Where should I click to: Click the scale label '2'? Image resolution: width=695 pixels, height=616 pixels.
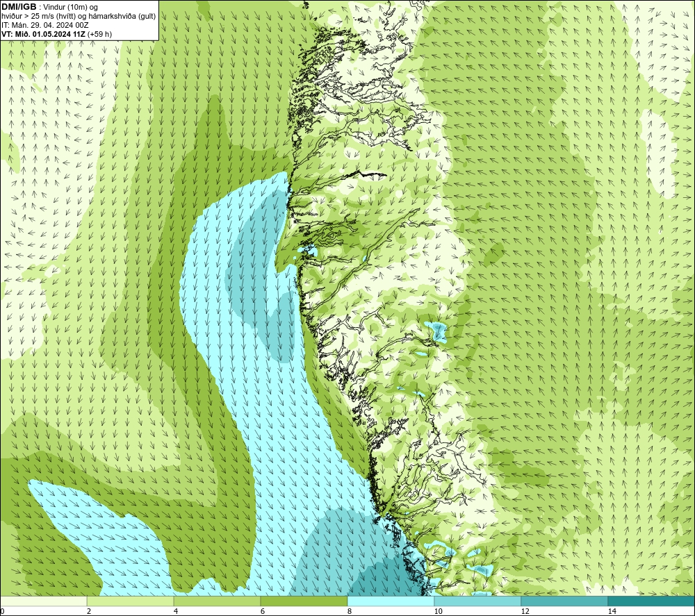tap(89, 612)
